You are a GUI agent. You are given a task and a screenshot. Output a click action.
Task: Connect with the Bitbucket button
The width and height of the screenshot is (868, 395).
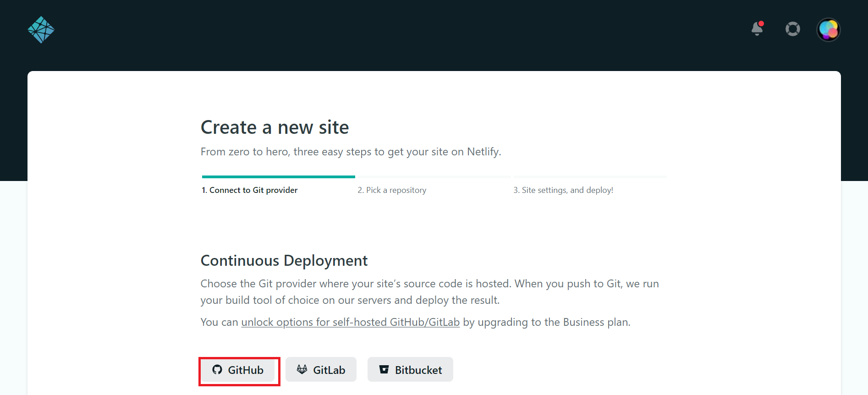tap(410, 370)
